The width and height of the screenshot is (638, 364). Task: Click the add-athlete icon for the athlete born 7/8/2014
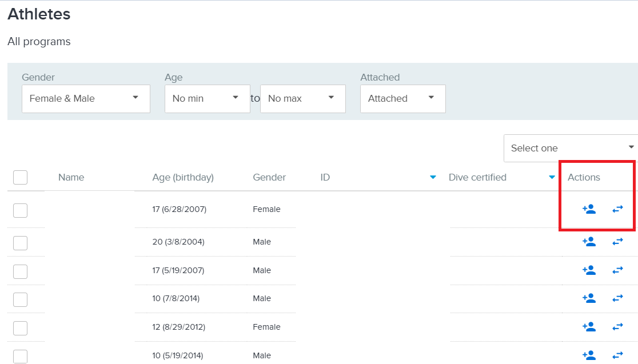point(589,298)
